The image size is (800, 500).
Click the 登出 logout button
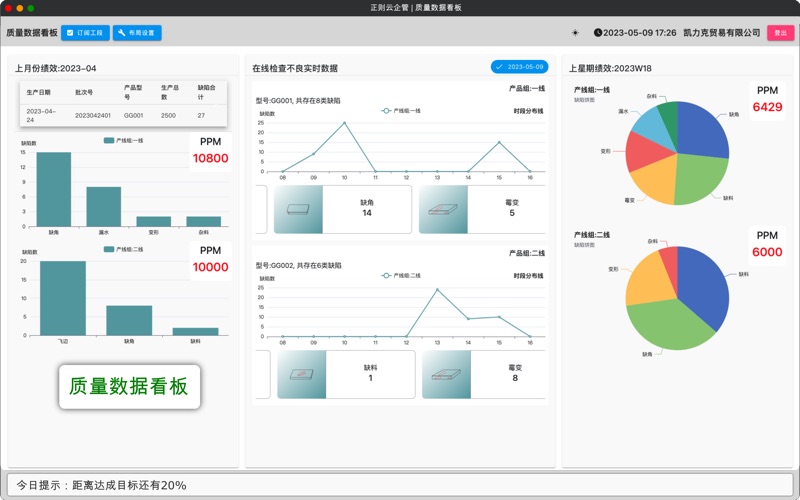781,33
